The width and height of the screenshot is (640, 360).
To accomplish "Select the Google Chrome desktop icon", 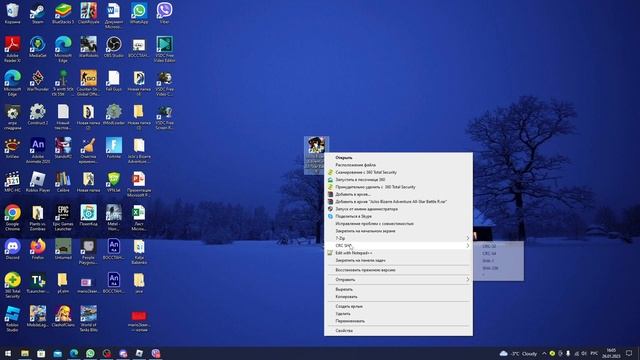I will click(12, 218).
